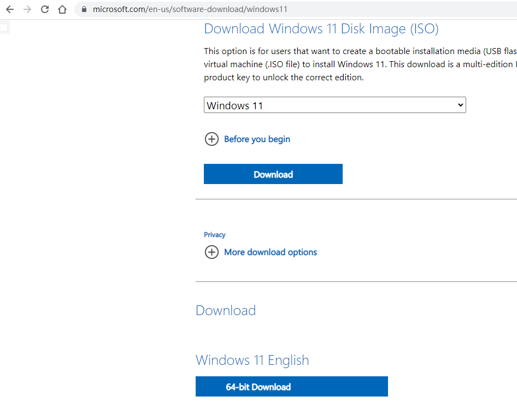Viewport: 517px width, 420px height.
Task: Click the plus icon beside More download options
Action: point(211,252)
